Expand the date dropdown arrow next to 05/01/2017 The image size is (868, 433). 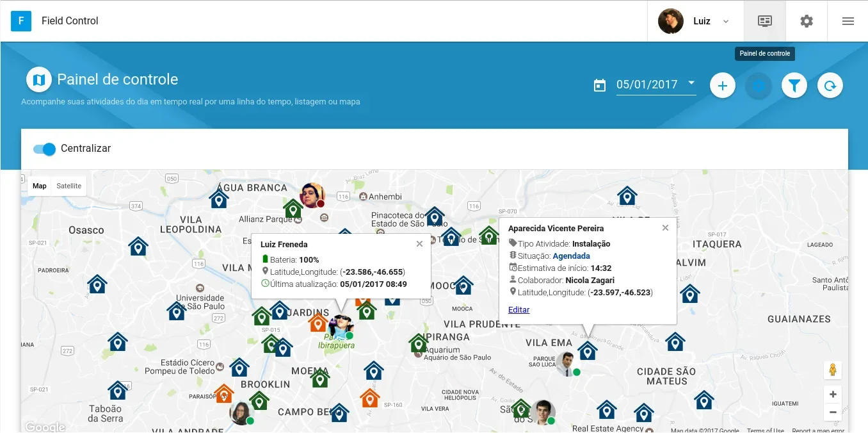(691, 83)
